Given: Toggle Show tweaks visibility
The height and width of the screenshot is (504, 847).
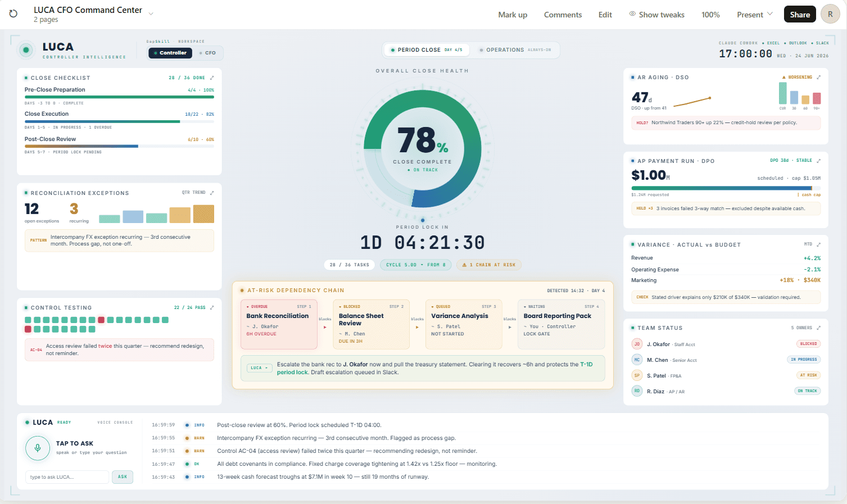Looking at the screenshot, I should tap(656, 15).
